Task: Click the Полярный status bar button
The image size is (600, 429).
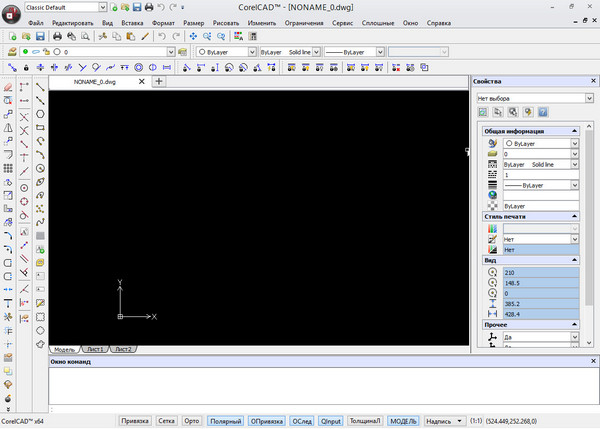Action: [225, 421]
